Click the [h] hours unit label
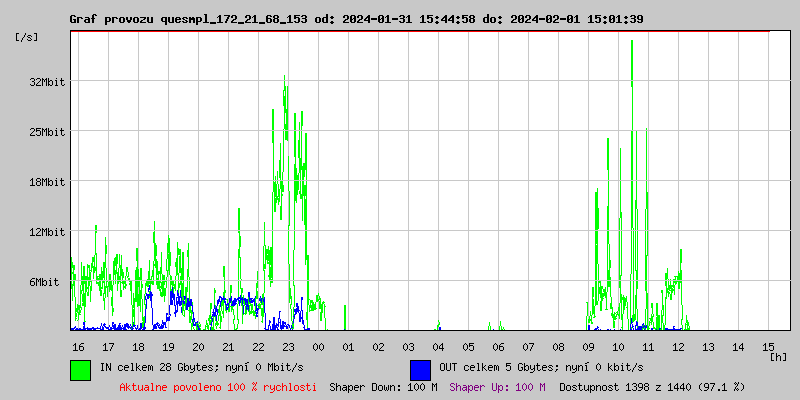Viewport: 800px width, 400px height. click(778, 356)
